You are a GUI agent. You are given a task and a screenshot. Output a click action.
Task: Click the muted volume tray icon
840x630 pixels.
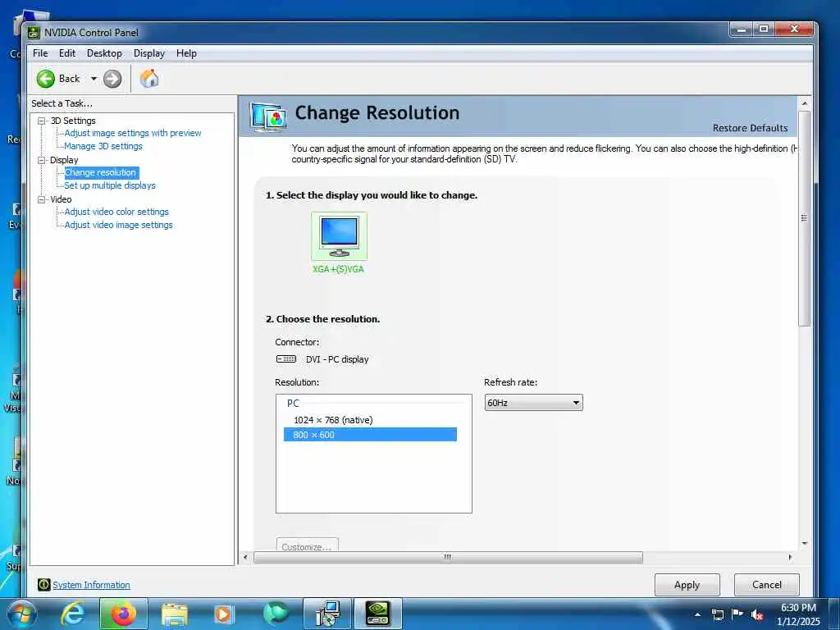757,614
